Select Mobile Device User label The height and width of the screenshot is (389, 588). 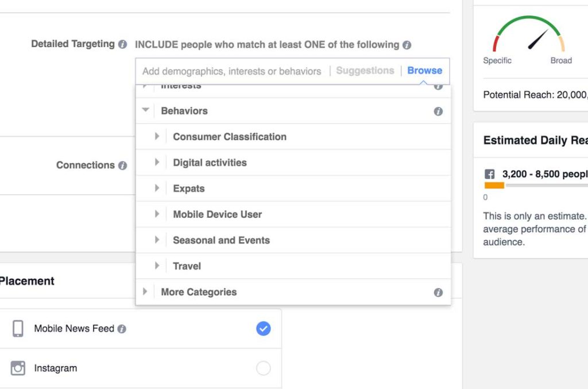tap(217, 214)
